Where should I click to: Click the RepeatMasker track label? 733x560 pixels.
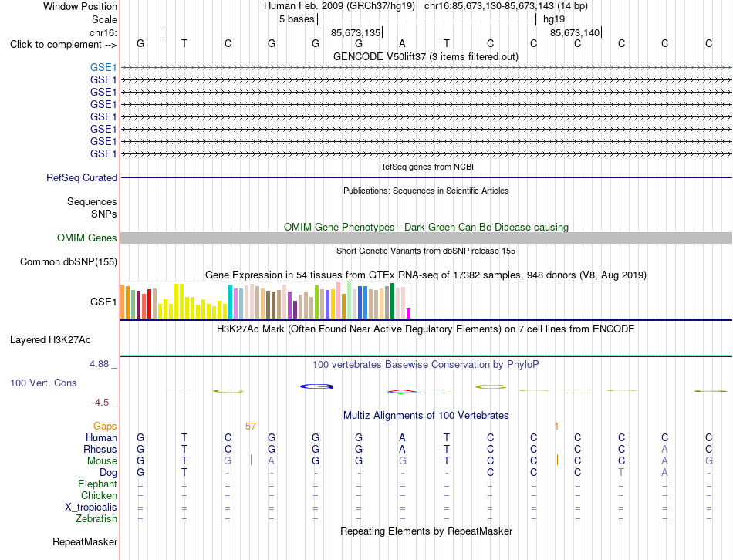(x=85, y=541)
